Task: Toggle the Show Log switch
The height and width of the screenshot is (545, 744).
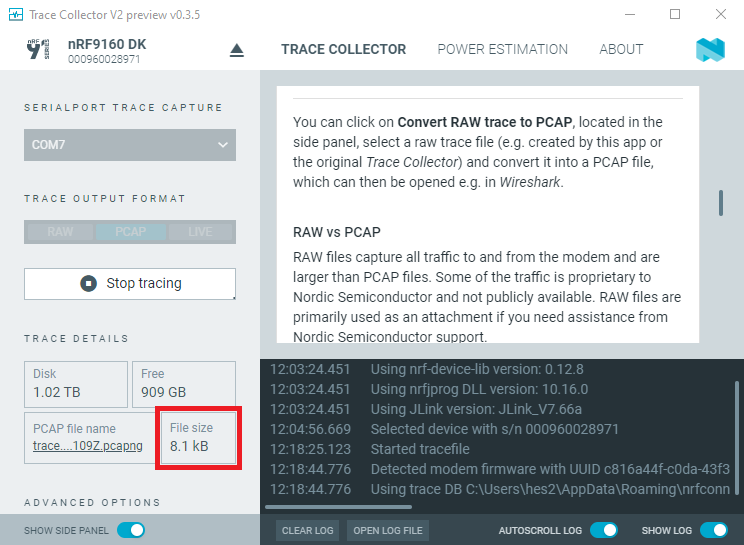Action: click(714, 530)
